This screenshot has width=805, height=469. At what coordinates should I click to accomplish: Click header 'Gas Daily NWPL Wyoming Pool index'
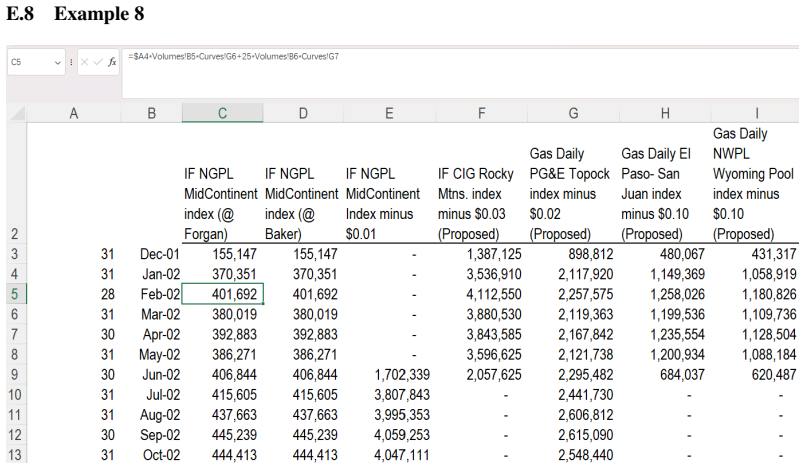pos(755,184)
